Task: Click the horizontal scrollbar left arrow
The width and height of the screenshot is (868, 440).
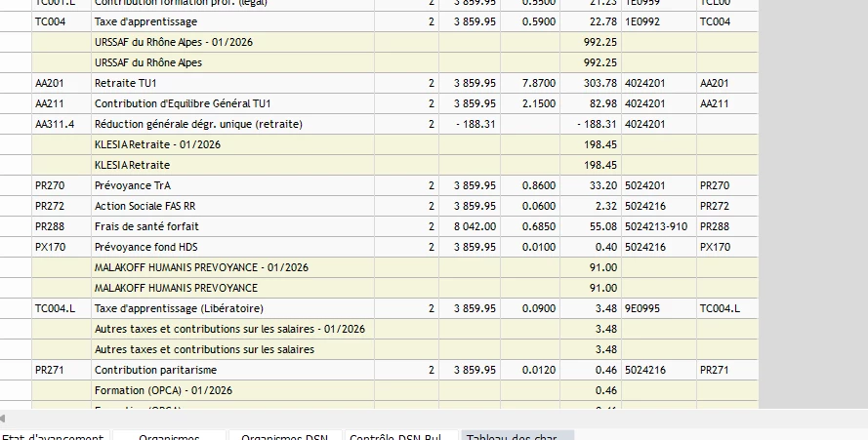Action: click(3, 418)
